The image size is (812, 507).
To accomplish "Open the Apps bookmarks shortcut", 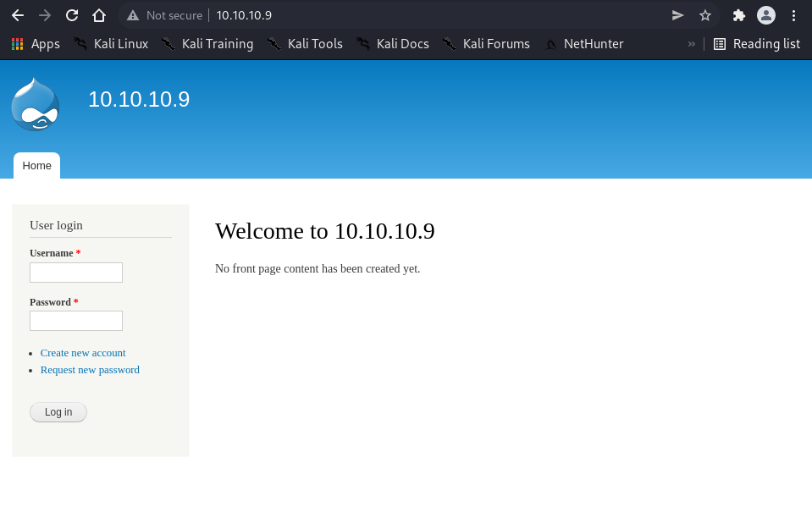I will point(36,44).
